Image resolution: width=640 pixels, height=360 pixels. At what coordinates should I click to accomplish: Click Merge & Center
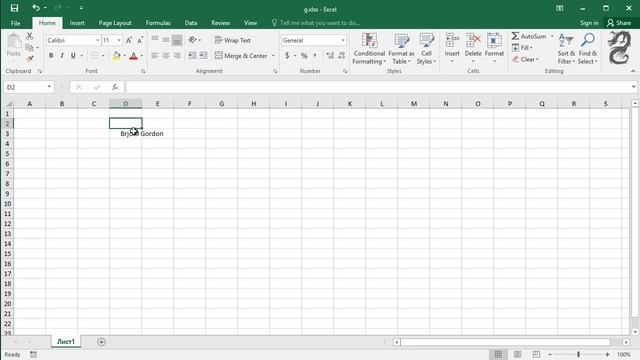click(241, 56)
